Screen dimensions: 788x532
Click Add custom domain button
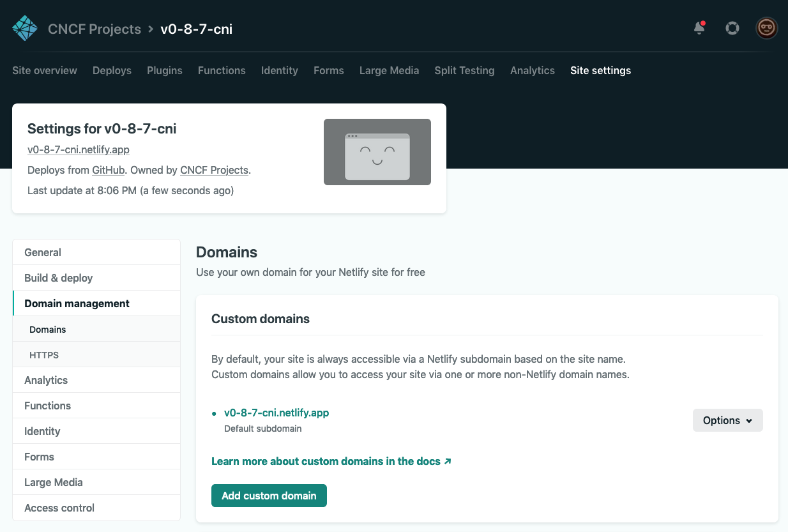pos(269,496)
